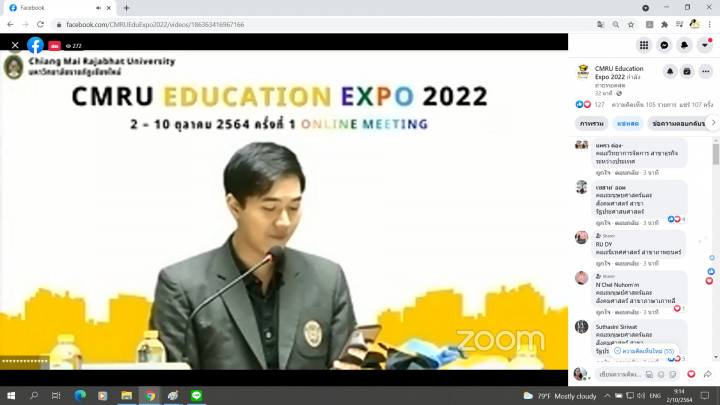Open Chrome three-dot menu
The height and width of the screenshot is (405, 720).
pyautogui.click(x=709, y=24)
